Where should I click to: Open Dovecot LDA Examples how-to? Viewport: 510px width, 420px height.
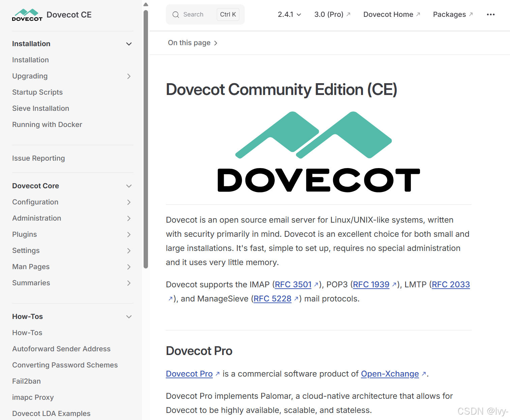coord(51,414)
